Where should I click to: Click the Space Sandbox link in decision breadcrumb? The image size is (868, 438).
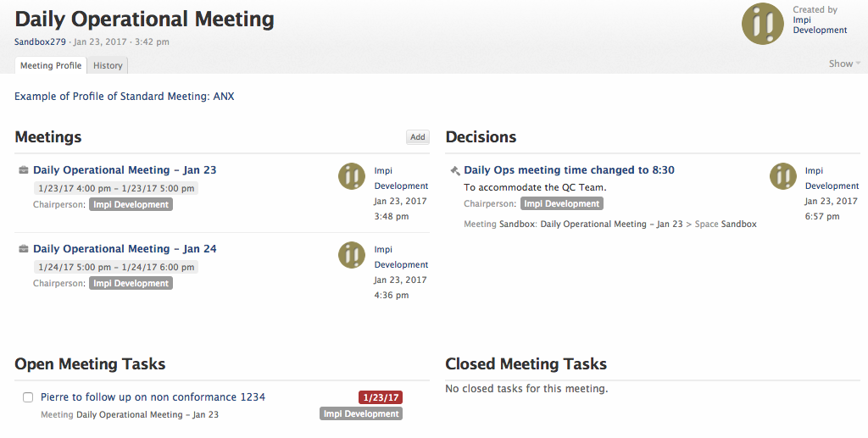[x=738, y=225]
